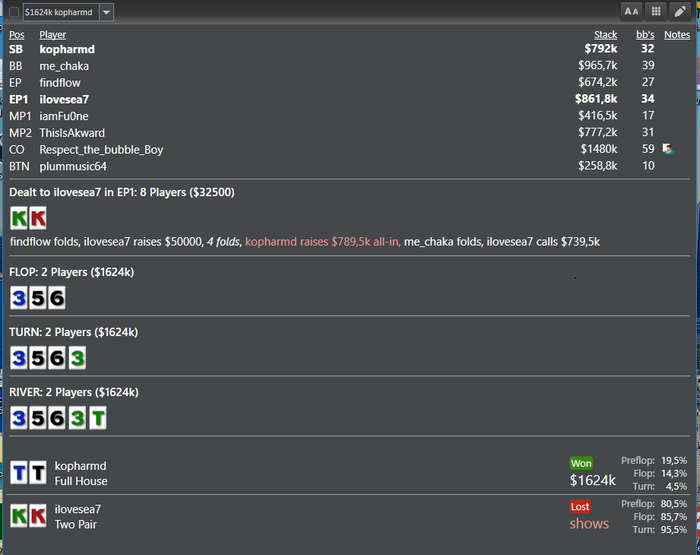Image resolution: width=700 pixels, height=555 pixels.
Task: Open the grid view icon
Action: pos(655,11)
